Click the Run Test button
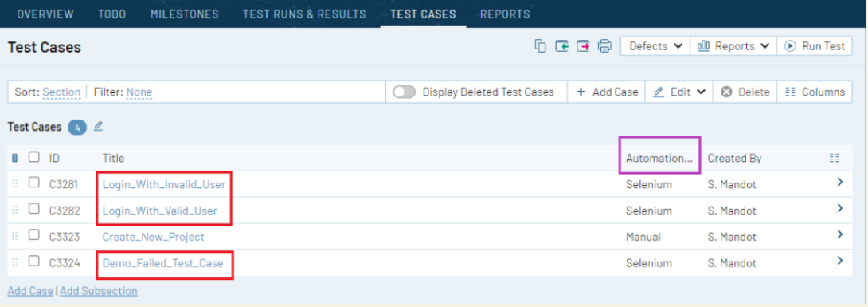This screenshot has width=868, height=307. [x=815, y=46]
